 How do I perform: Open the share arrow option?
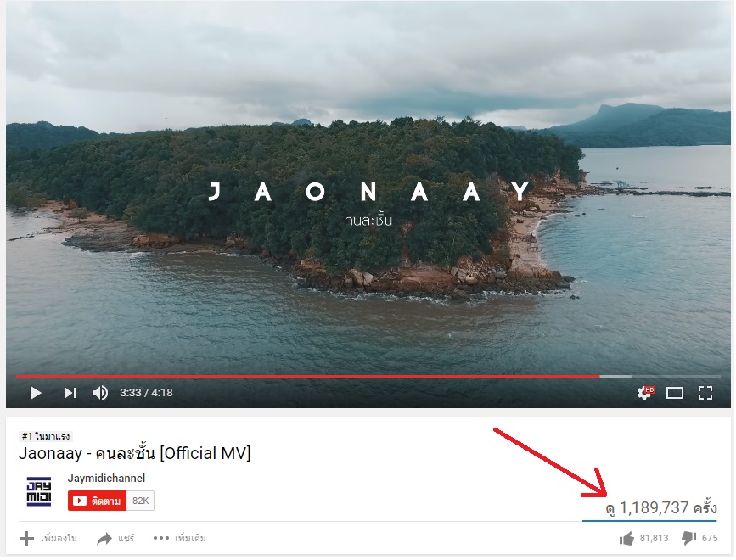point(104,539)
